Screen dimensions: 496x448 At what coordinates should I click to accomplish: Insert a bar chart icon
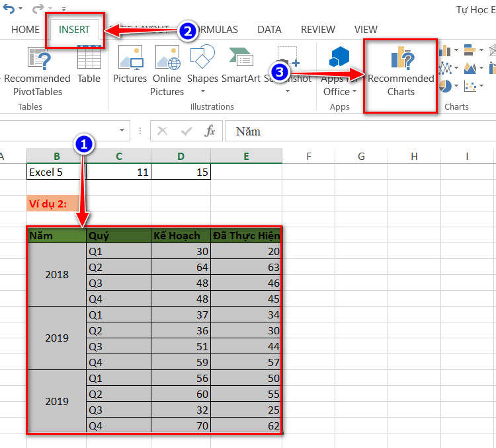point(470,50)
